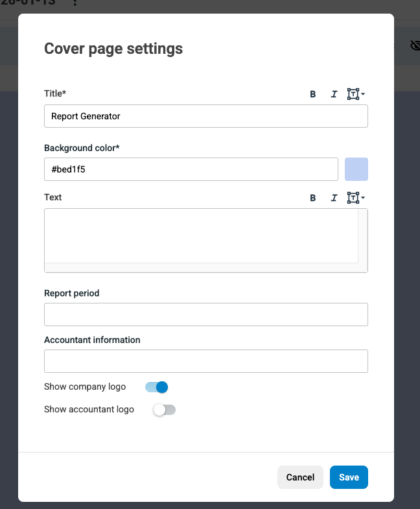Open the Title text size dropdown
420x509 pixels.
[356, 94]
